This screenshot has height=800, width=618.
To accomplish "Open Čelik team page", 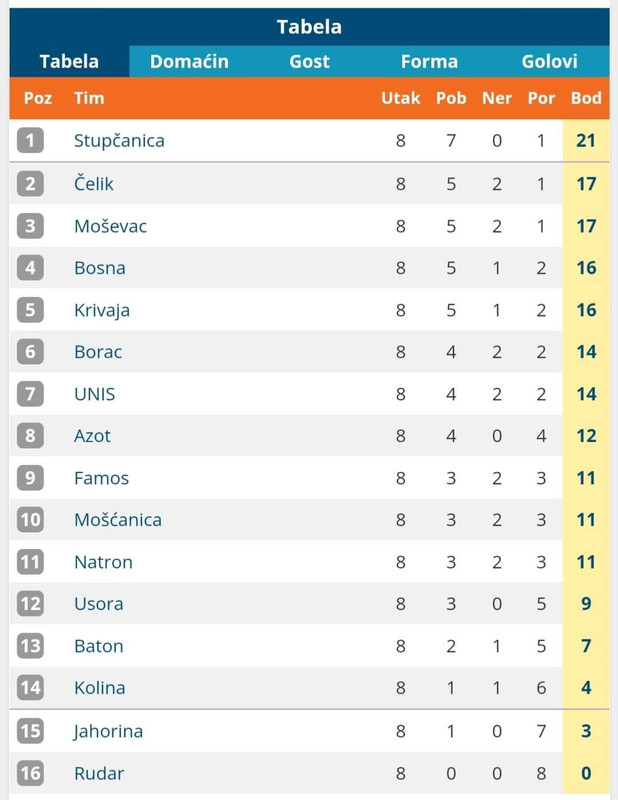I will click(x=94, y=183).
